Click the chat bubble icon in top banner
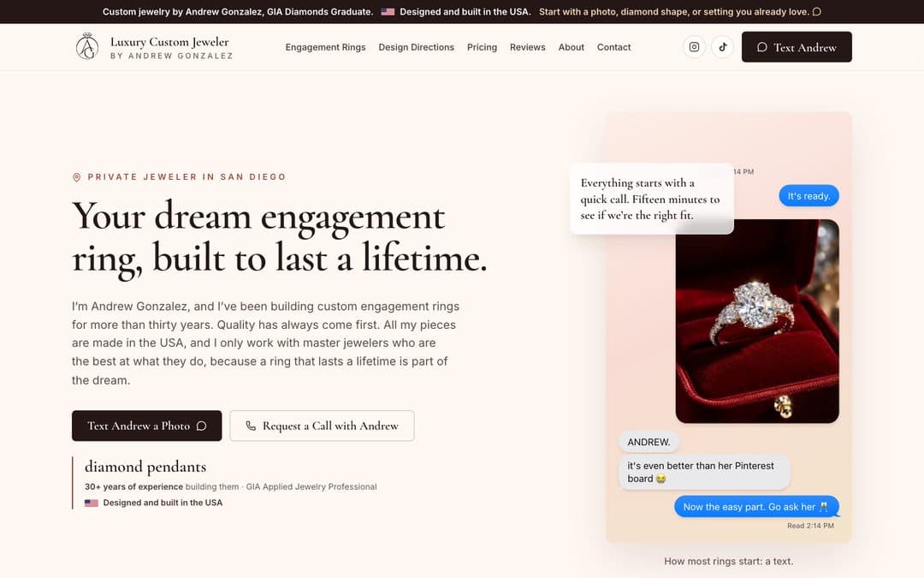Image resolution: width=924 pixels, height=578 pixels. click(x=817, y=12)
